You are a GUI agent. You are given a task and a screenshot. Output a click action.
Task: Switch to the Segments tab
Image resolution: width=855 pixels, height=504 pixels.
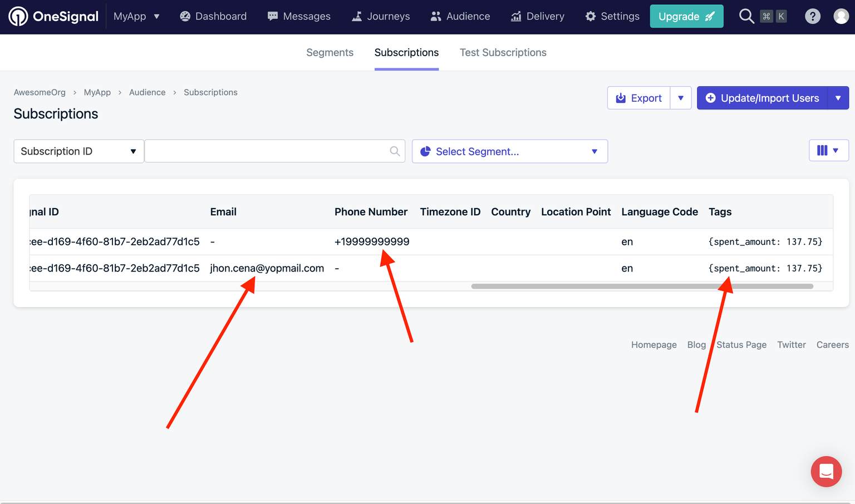click(x=330, y=52)
